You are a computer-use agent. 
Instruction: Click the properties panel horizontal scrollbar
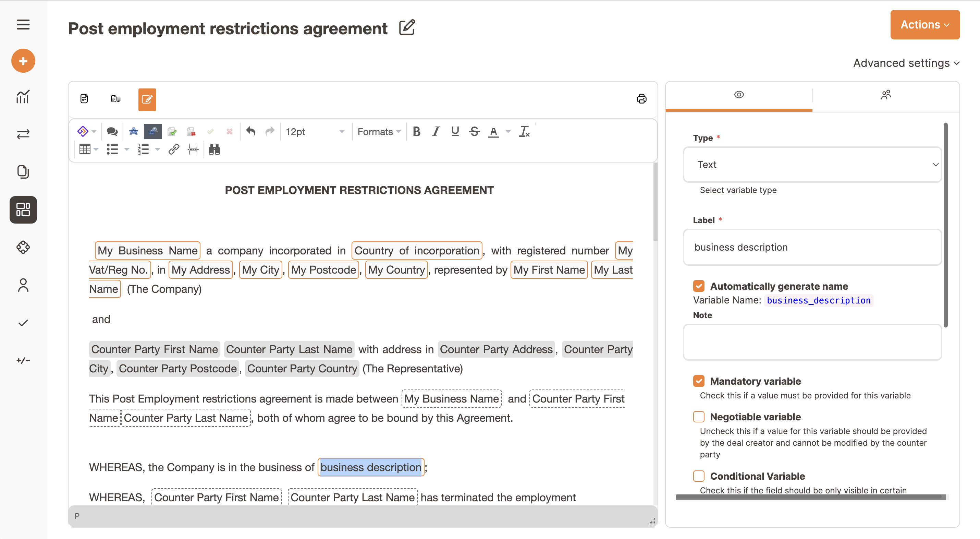coord(810,496)
